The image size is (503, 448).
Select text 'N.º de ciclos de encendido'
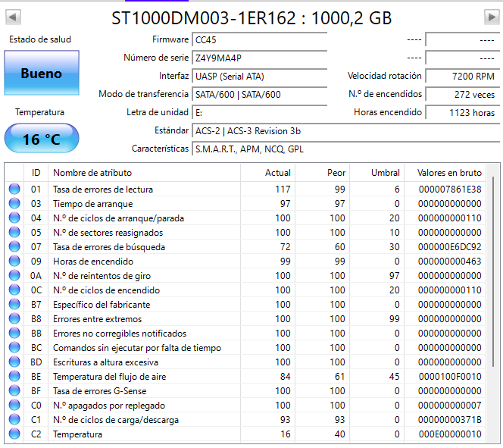[x=107, y=290]
